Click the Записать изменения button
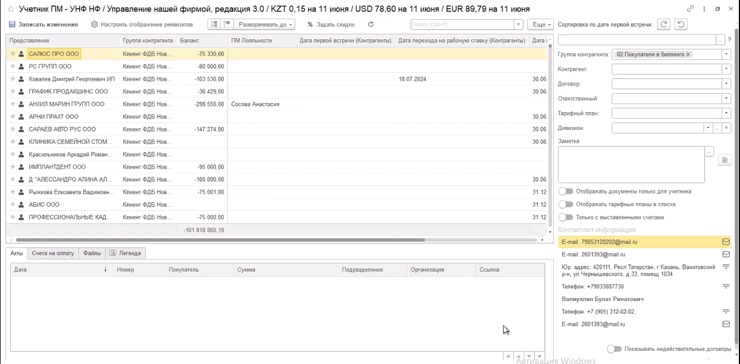740x364 pixels. point(43,24)
